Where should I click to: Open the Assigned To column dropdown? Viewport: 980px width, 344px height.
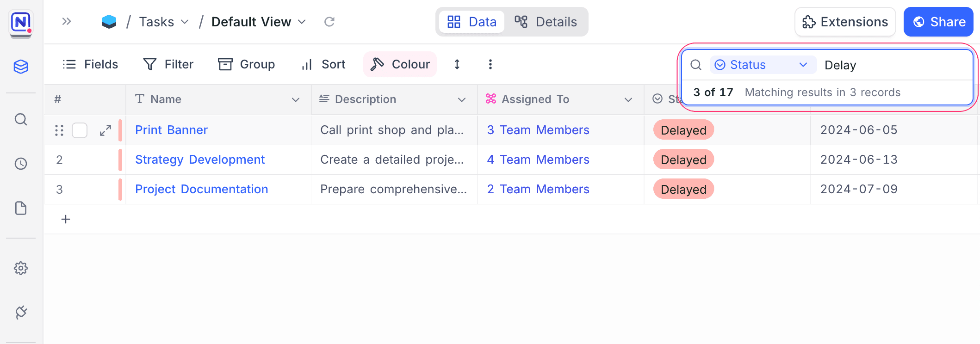628,99
